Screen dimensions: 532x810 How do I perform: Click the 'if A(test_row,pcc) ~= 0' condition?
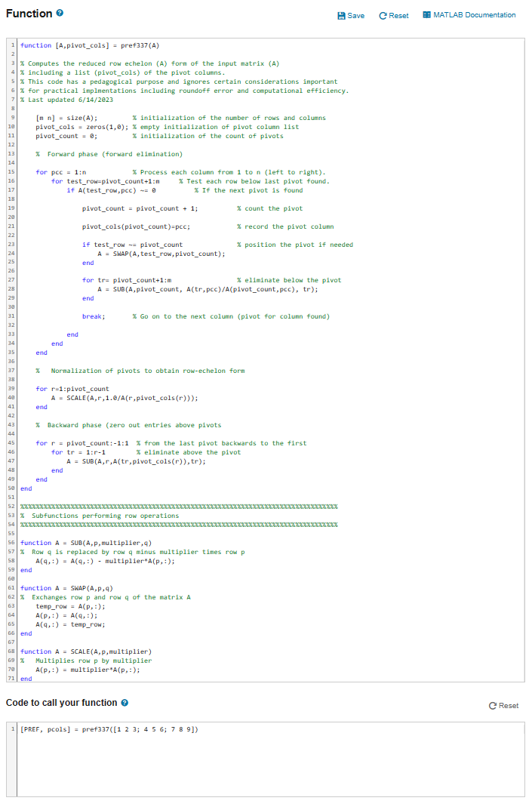111,190
